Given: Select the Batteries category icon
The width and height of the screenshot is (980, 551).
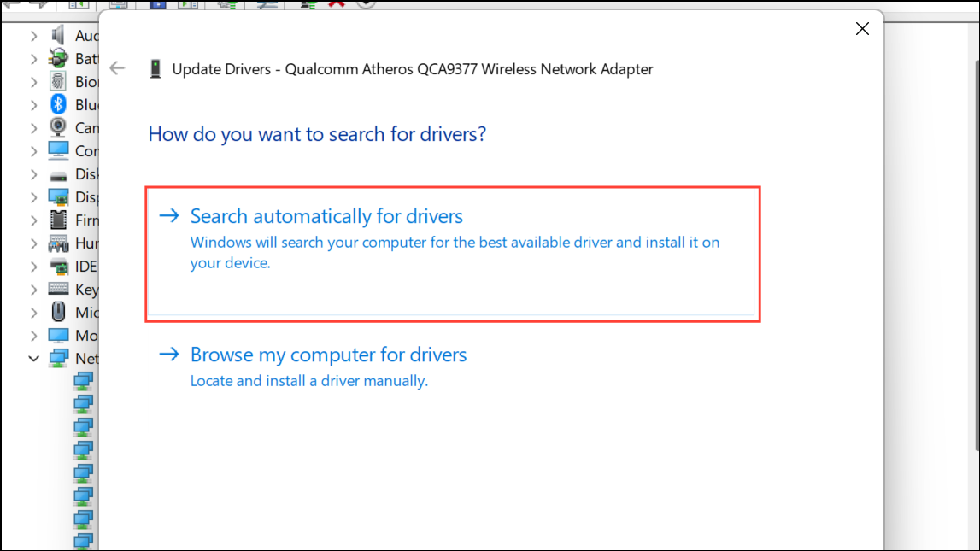Looking at the screenshot, I should point(58,59).
